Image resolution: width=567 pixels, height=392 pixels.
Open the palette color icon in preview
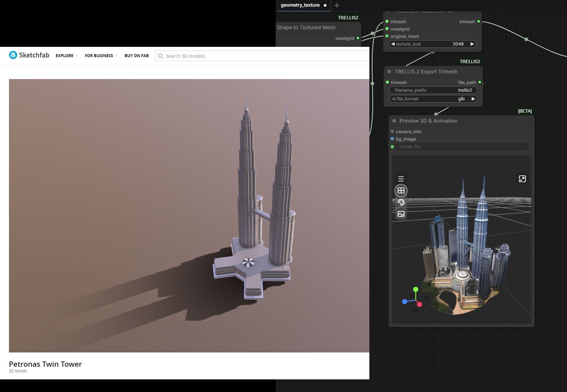[x=401, y=202]
